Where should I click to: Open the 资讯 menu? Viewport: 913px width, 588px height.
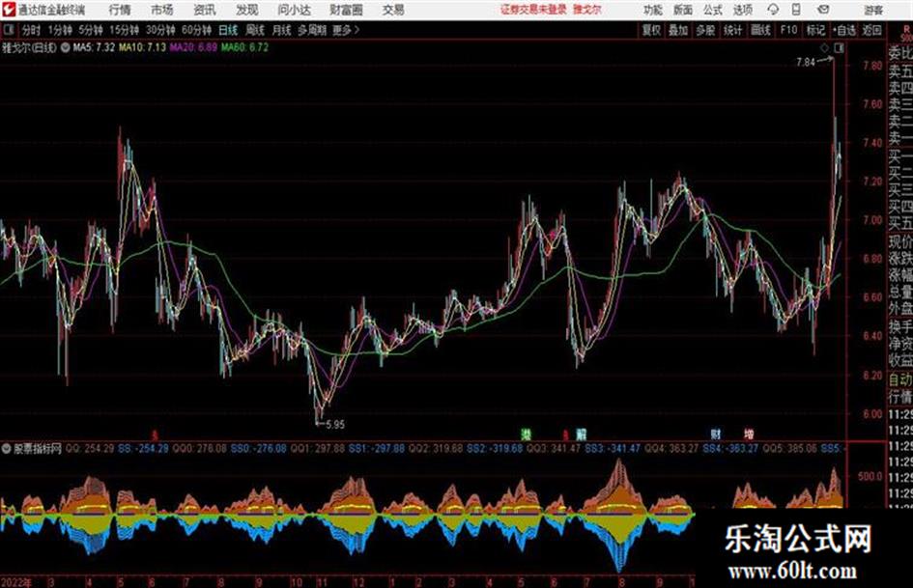(x=205, y=10)
